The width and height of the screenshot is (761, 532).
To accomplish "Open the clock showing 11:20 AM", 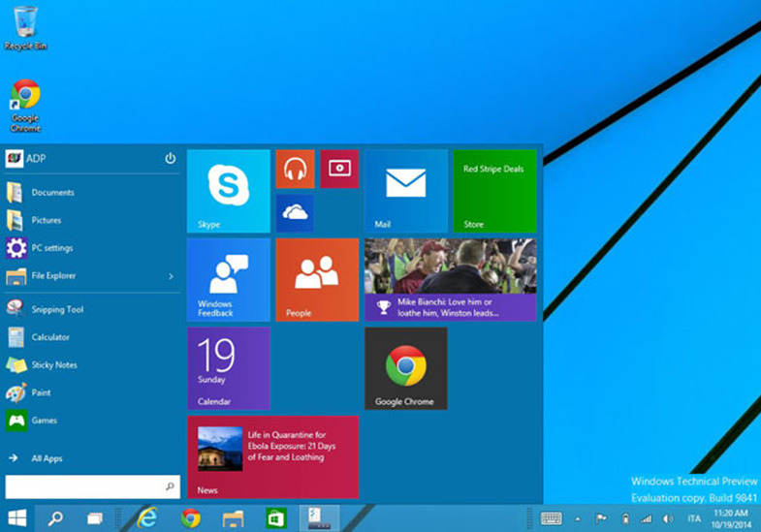I will (x=731, y=518).
